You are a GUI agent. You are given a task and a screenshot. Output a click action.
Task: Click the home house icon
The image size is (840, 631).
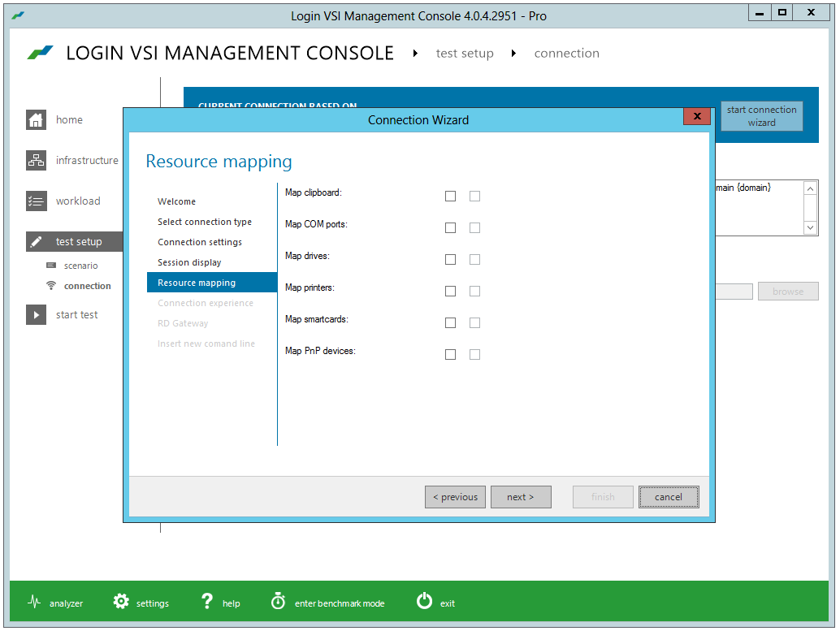[36, 119]
